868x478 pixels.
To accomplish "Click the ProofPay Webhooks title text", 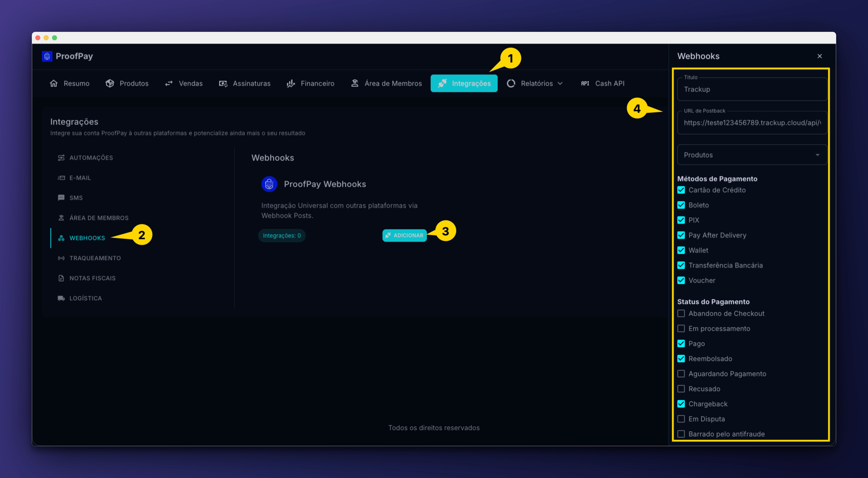I will [325, 184].
